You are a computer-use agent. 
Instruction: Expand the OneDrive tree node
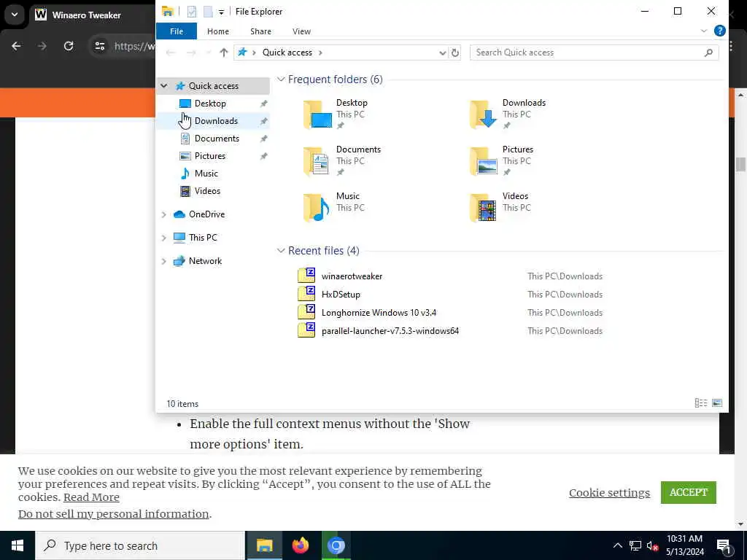(164, 214)
